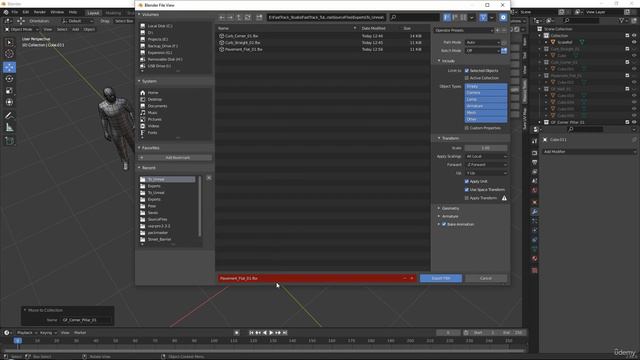
Task: Toggle the Armature object type
Action: pyautogui.click(x=486, y=106)
